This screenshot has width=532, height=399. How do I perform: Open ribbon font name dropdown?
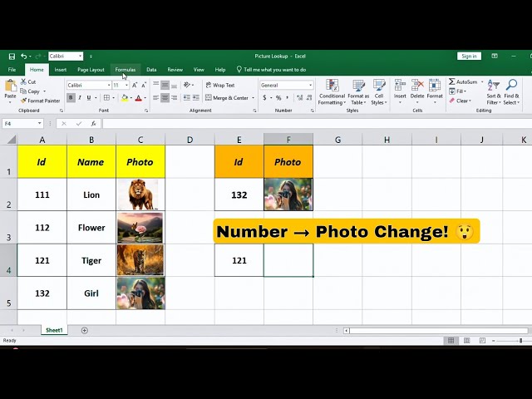[109, 85]
